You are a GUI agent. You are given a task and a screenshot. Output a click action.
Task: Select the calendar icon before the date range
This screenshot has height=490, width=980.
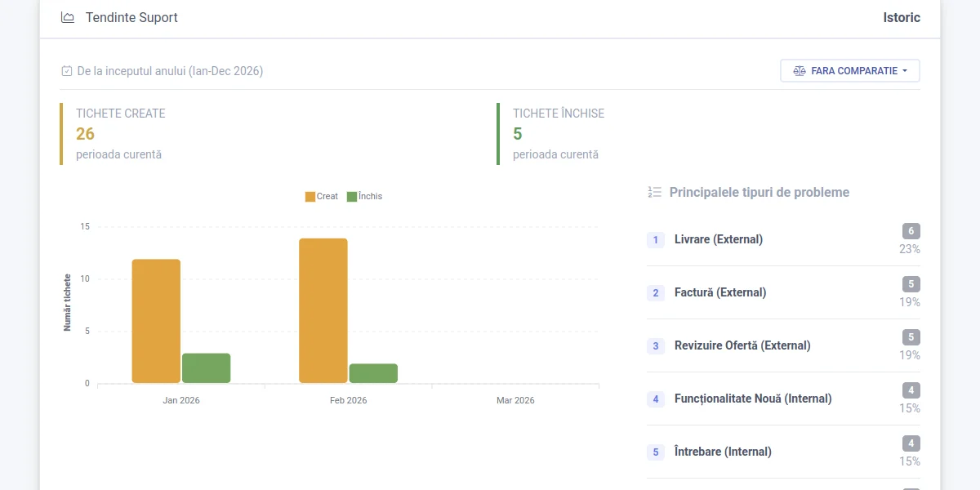(x=66, y=71)
